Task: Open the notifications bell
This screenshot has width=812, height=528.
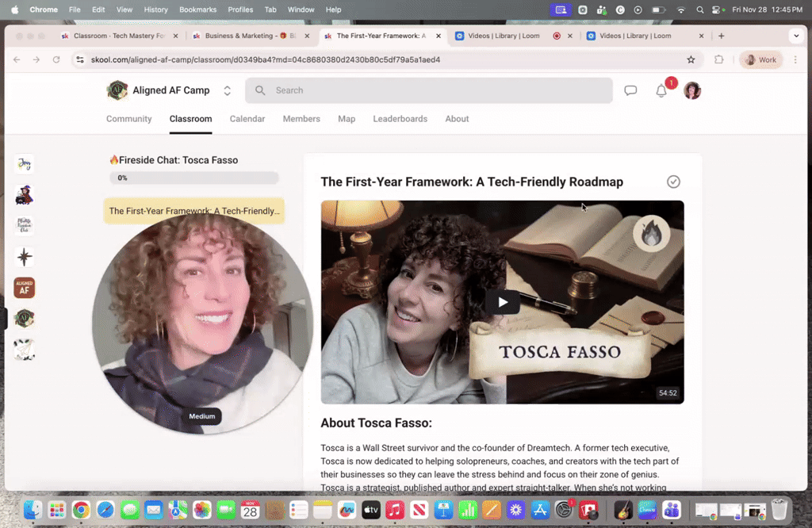Action: pyautogui.click(x=661, y=90)
